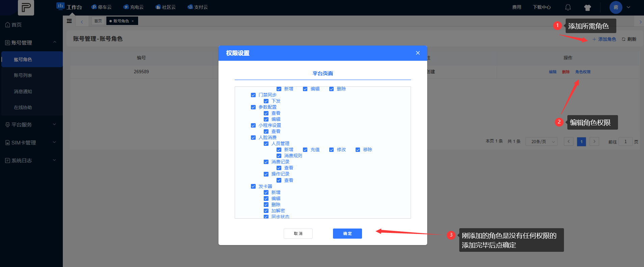Viewport: 644px width, 267px height.
Task: Toggle the sidebar collapse hamburger icon
Action: tap(69, 21)
